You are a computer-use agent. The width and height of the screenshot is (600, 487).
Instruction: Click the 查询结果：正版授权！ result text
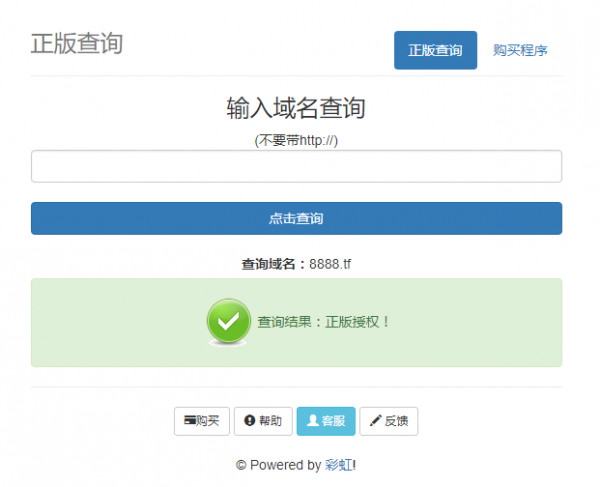click(324, 322)
